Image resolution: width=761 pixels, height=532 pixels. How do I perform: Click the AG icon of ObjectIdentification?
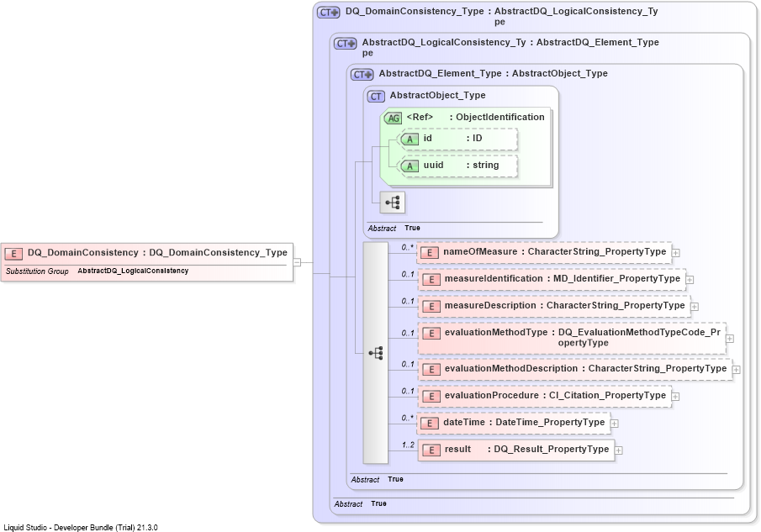pos(394,118)
